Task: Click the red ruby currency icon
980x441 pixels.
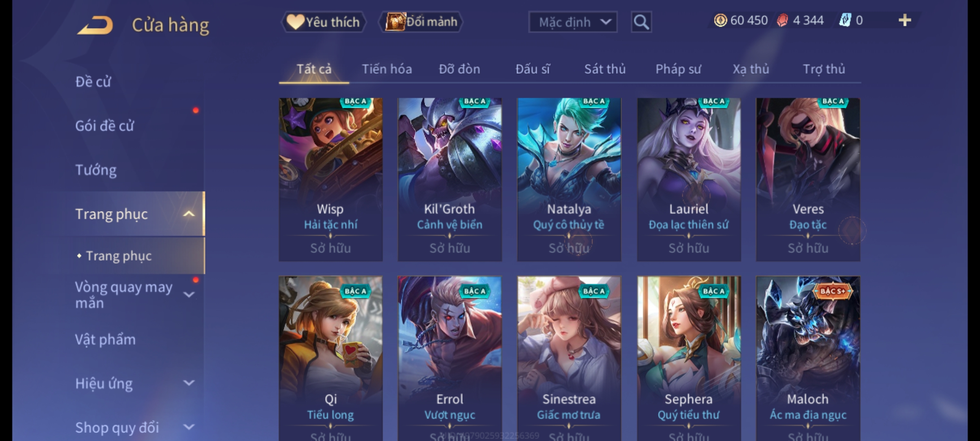Action: 782,20
